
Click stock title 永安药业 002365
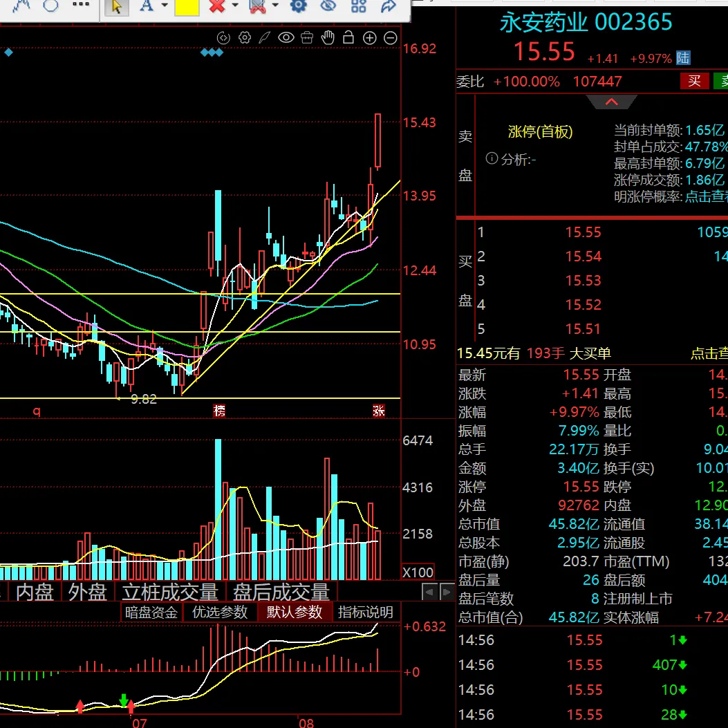[x=586, y=22]
